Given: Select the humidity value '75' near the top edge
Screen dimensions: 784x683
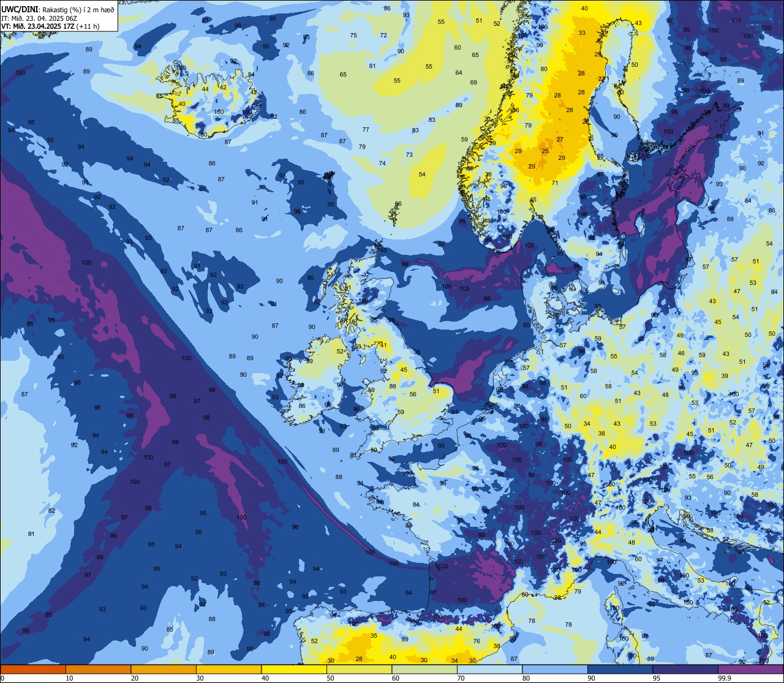Looking at the screenshot, I should coord(353,36).
